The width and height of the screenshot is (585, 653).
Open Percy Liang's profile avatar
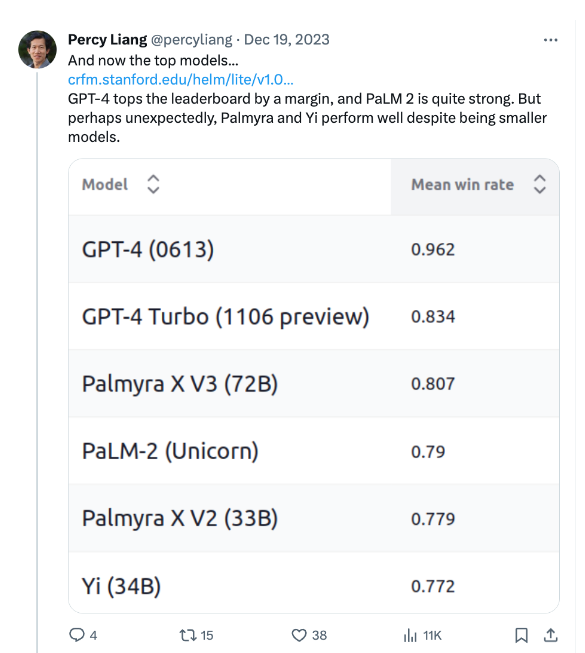tap(37, 49)
